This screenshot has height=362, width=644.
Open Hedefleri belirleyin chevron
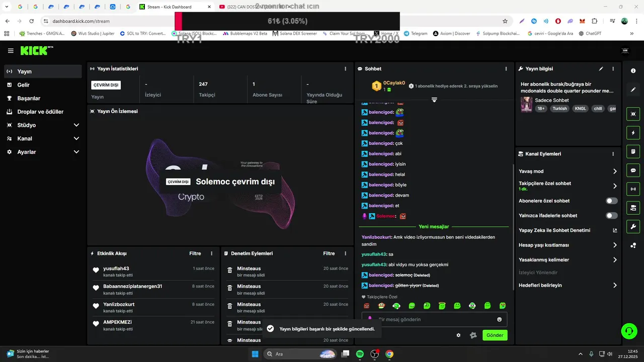coord(615,285)
